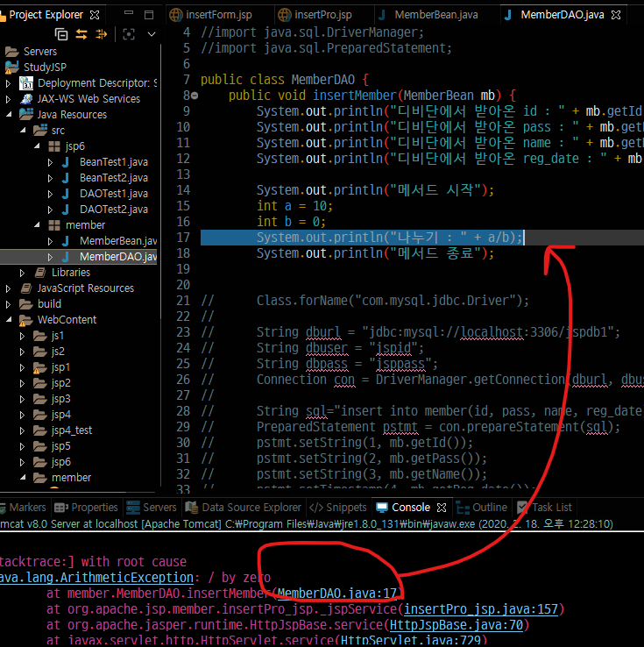Select the StudyJSP project

(x=35, y=67)
